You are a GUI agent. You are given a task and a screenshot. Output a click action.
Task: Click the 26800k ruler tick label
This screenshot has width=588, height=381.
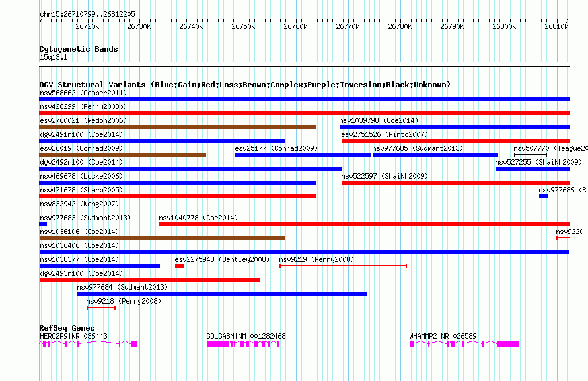(x=504, y=26)
